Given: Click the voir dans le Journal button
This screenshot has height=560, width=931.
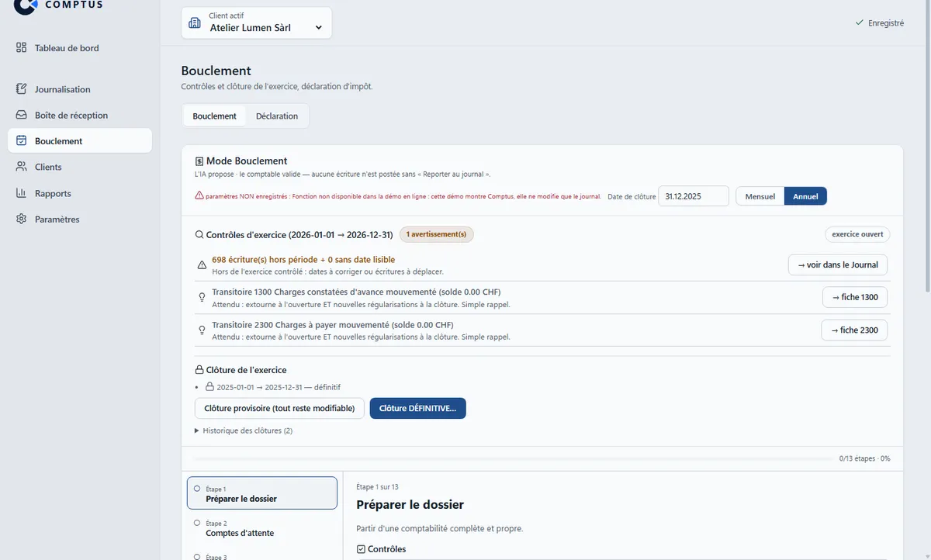Looking at the screenshot, I should tap(838, 264).
